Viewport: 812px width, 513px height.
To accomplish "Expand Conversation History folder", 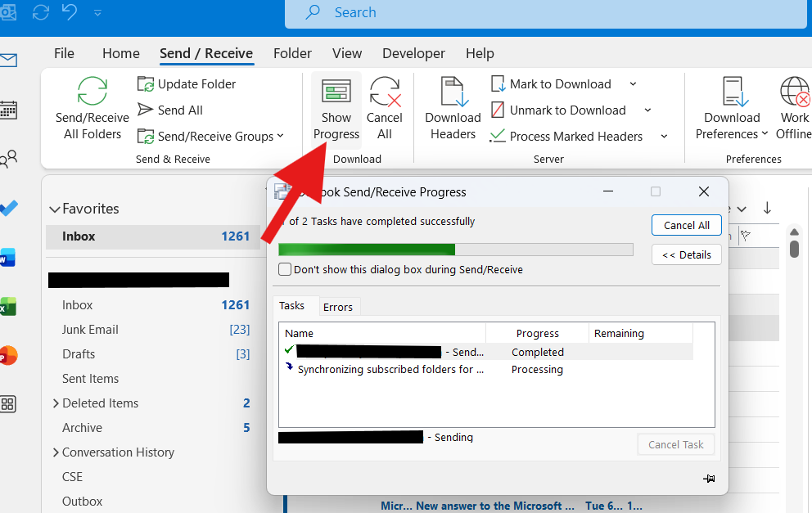I will coord(56,452).
